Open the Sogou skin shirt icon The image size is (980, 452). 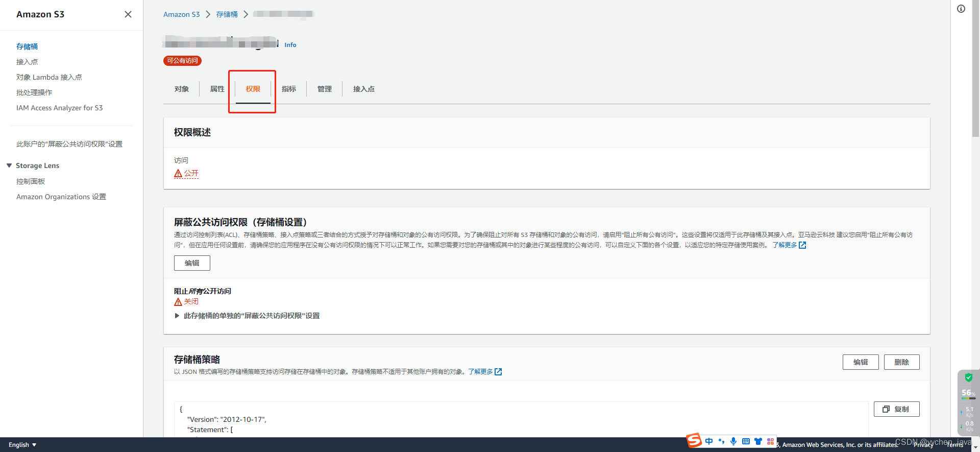758,441
